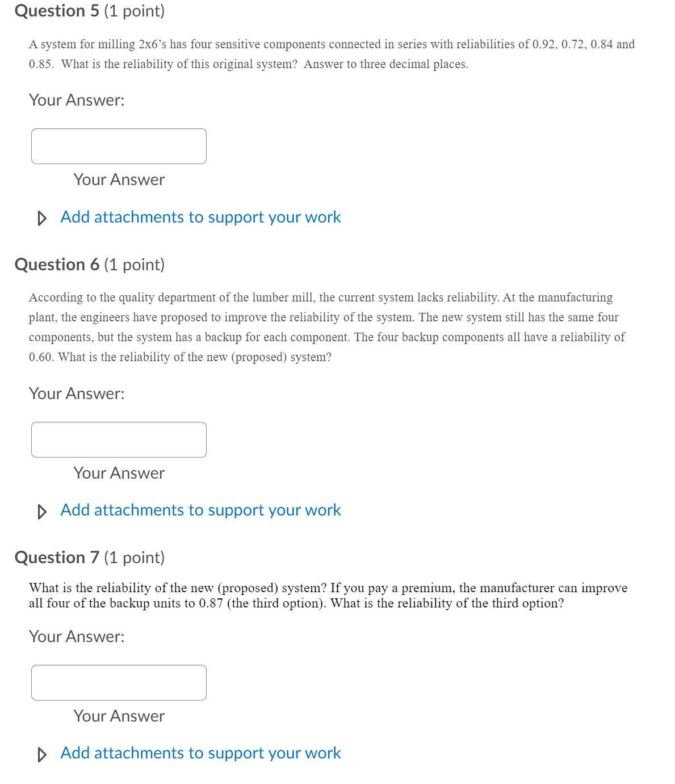Open attachments link for Question 7
Image resolution: width=675 pixels, height=784 pixels.
[x=200, y=753]
